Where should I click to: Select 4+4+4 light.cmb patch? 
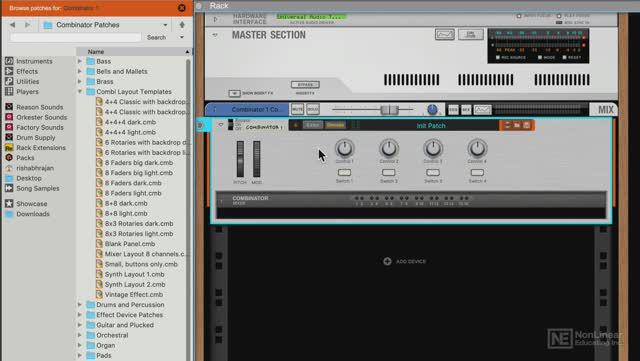pyautogui.click(x=130, y=132)
